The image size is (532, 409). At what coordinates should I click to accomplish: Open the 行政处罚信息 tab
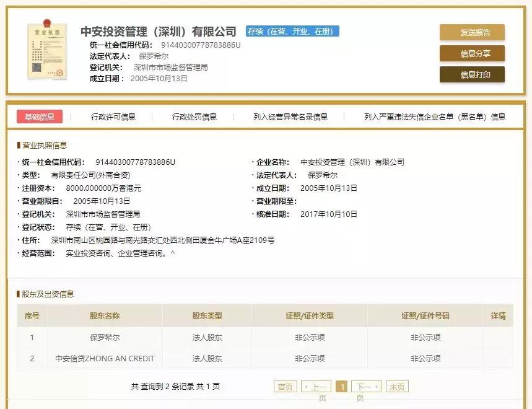click(x=194, y=116)
